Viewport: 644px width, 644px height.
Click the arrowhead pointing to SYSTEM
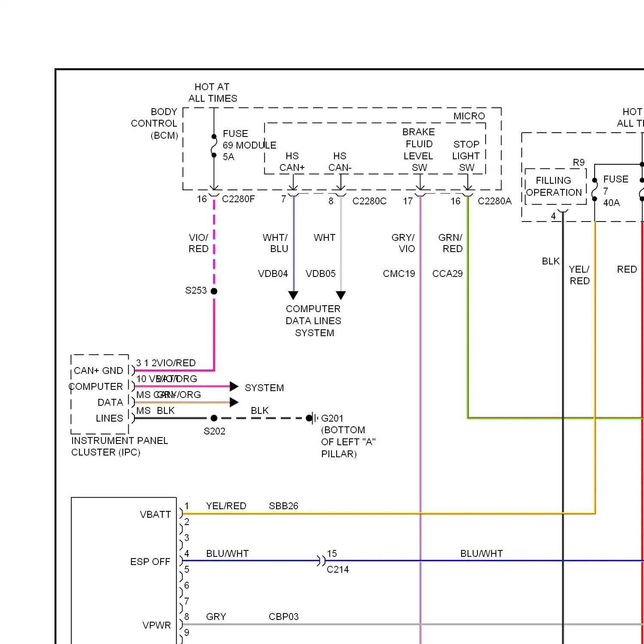tap(234, 386)
